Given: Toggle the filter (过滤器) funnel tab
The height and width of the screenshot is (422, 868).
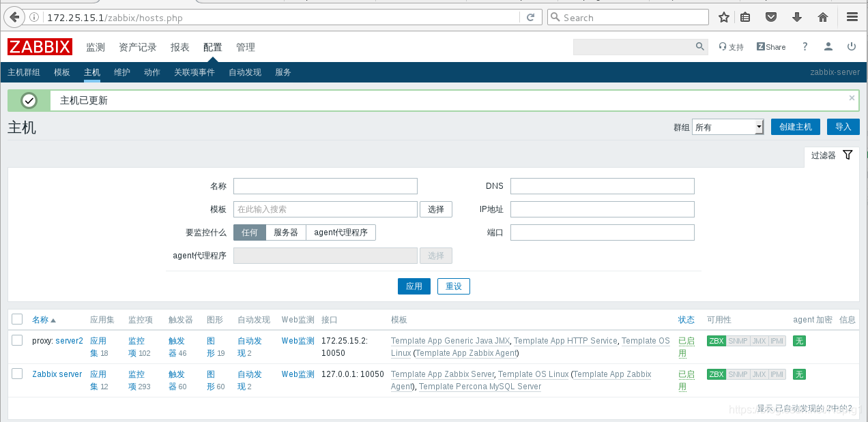Looking at the screenshot, I should pyautogui.click(x=831, y=155).
